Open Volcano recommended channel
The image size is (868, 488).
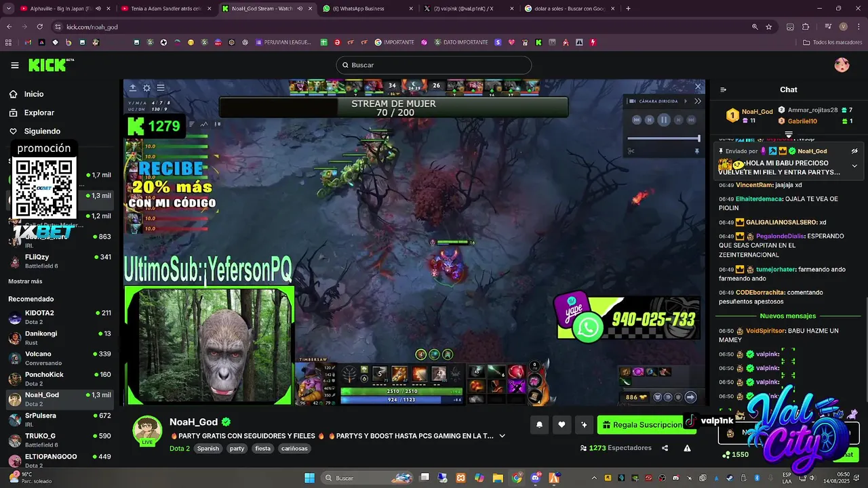(60, 358)
